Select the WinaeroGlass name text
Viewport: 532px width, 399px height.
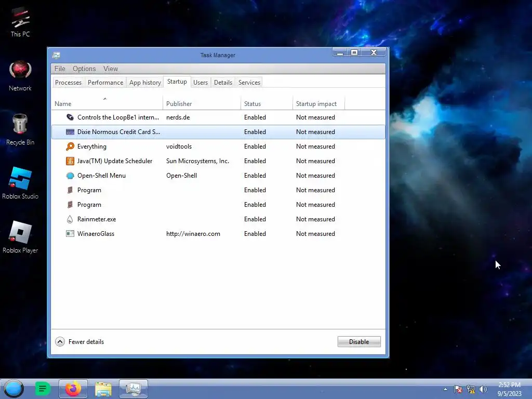96,234
